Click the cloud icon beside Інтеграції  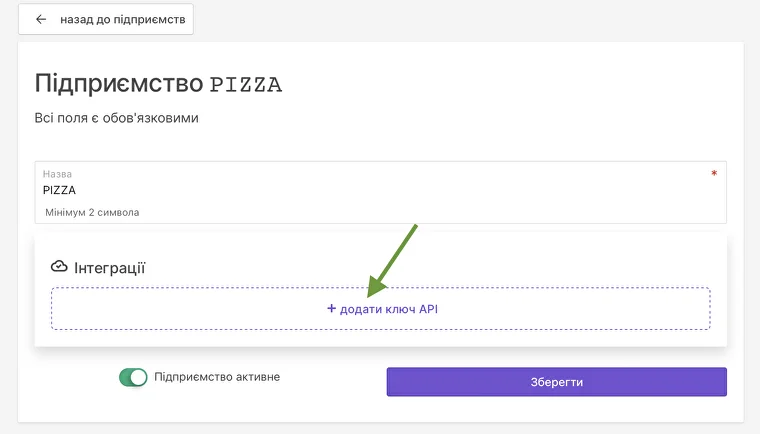pyautogui.click(x=59, y=267)
